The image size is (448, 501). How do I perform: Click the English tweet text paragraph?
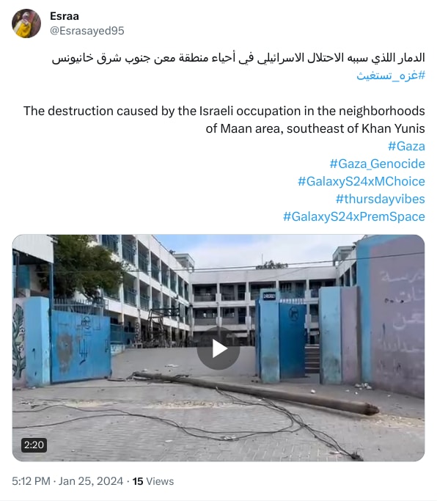[224, 120]
